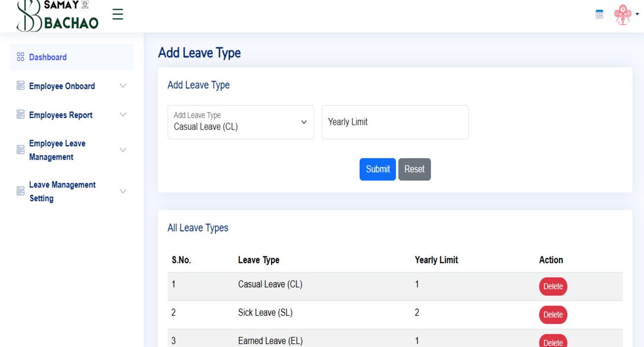Reset the Add Leave Type form
Viewport: 644px width, 347px height.
[414, 169]
